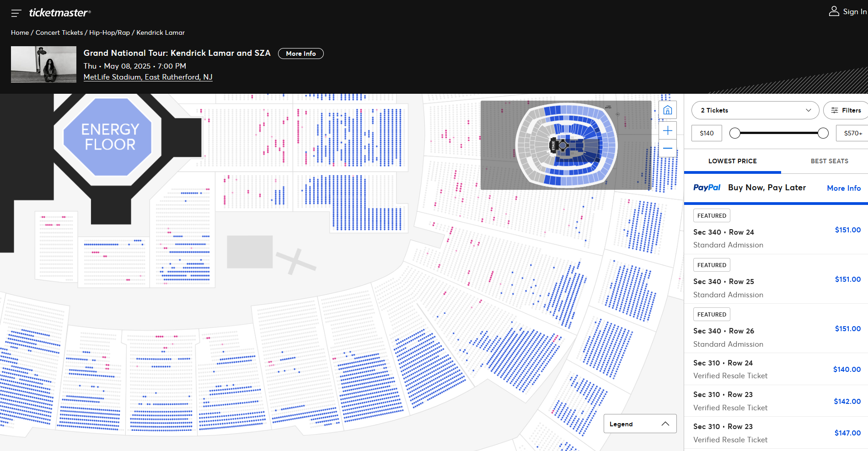Click the event artist thumbnail image
The width and height of the screenshot is (868, 451).
tap(43, 64)
